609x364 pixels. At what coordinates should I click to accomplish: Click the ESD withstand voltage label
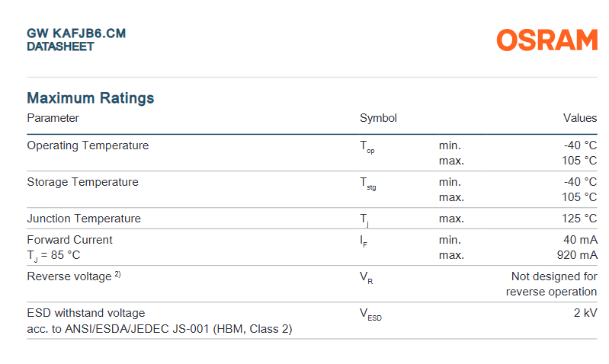(85, 313)
